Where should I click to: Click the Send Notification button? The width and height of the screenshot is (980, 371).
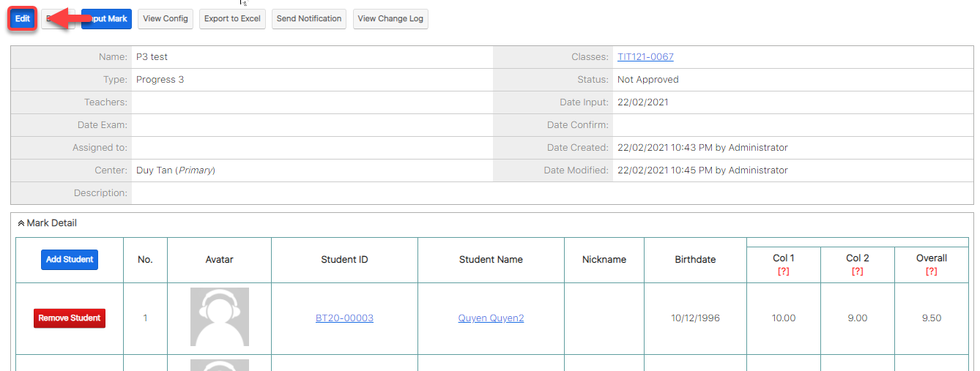coord(309,19)
